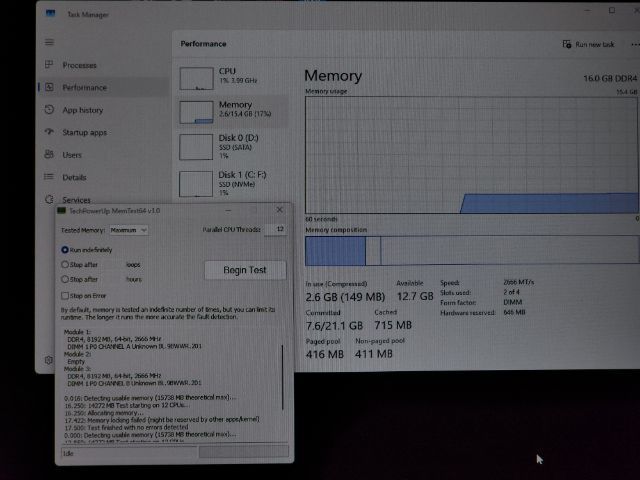
Task: Open the Task Manager hamburger navigation menu
Action: click(x=49, y=42)
